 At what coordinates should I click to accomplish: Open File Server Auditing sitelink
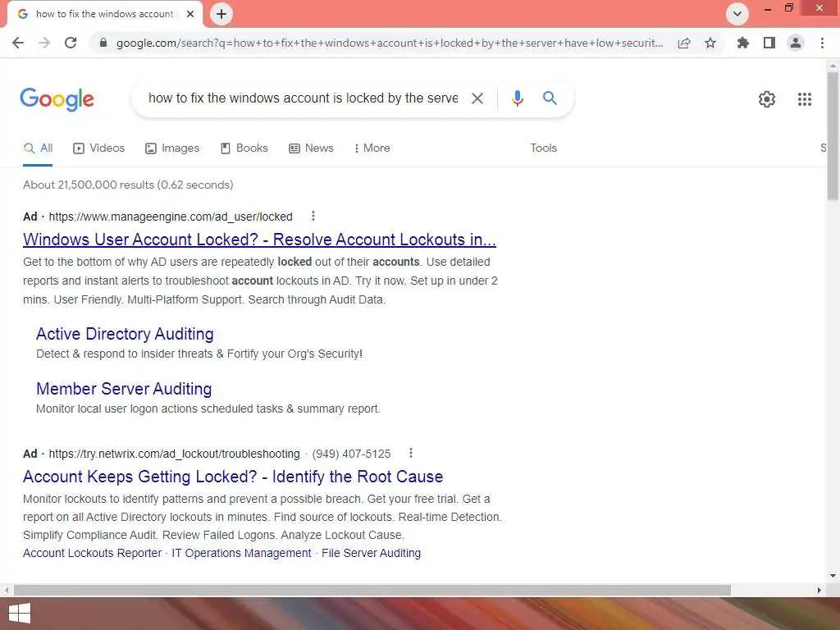(371, 554)
